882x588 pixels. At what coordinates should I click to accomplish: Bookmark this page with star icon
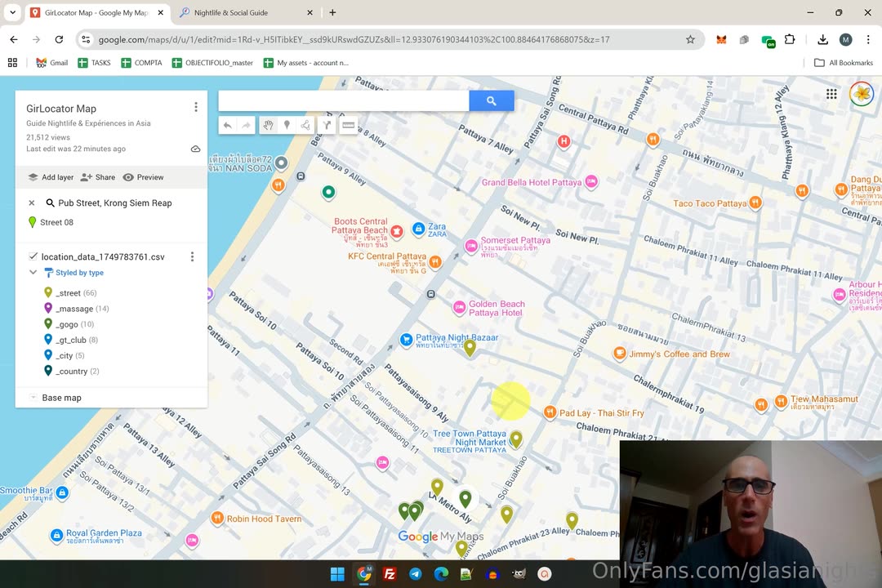point(690,39)
